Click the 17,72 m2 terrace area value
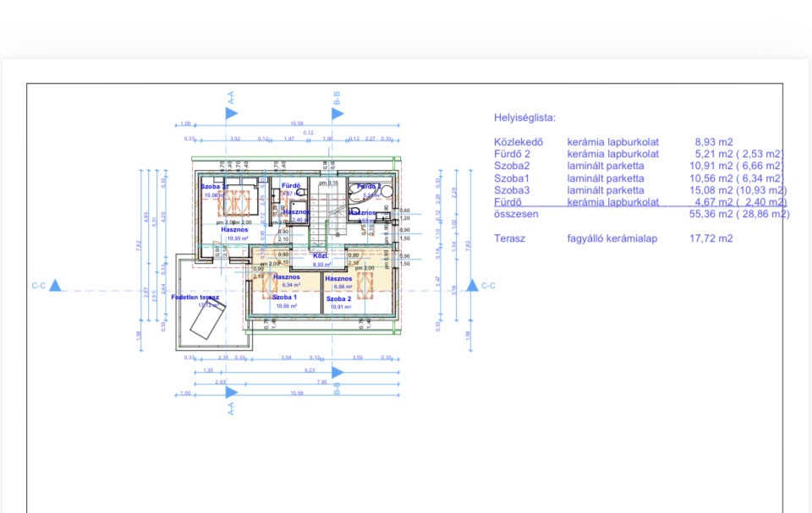The height and width of the screenshot is (513, 812). 710,239
